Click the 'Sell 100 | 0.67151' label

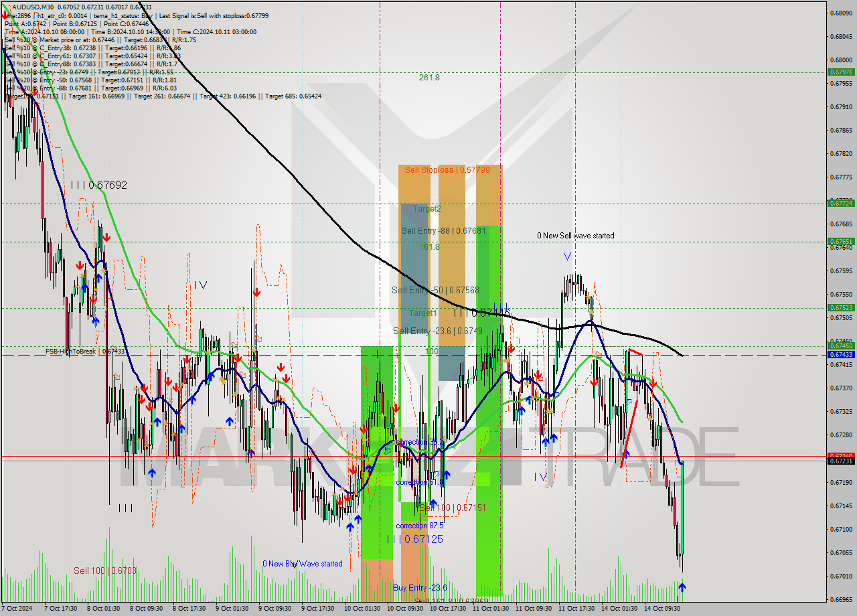(453, 508)
